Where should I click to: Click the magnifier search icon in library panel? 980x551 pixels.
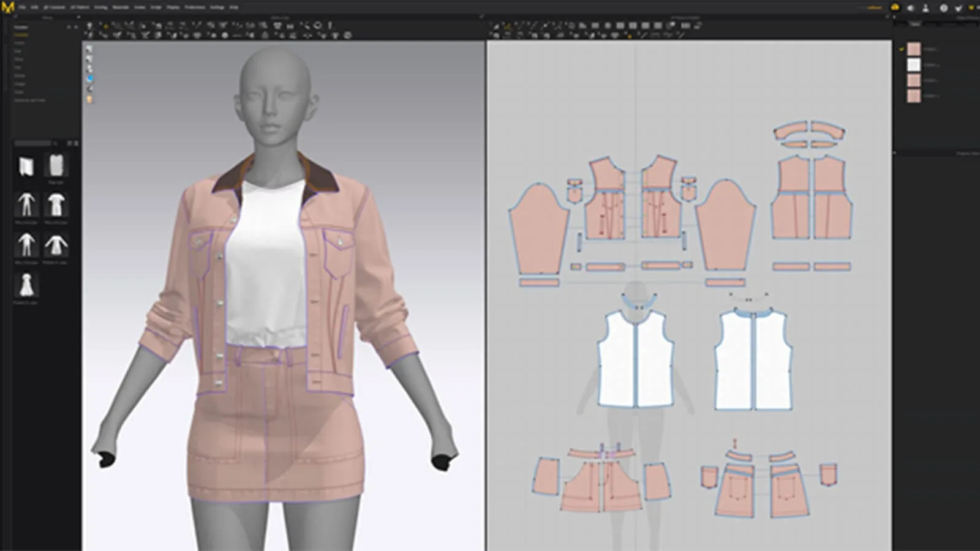(x=55, y=143)
